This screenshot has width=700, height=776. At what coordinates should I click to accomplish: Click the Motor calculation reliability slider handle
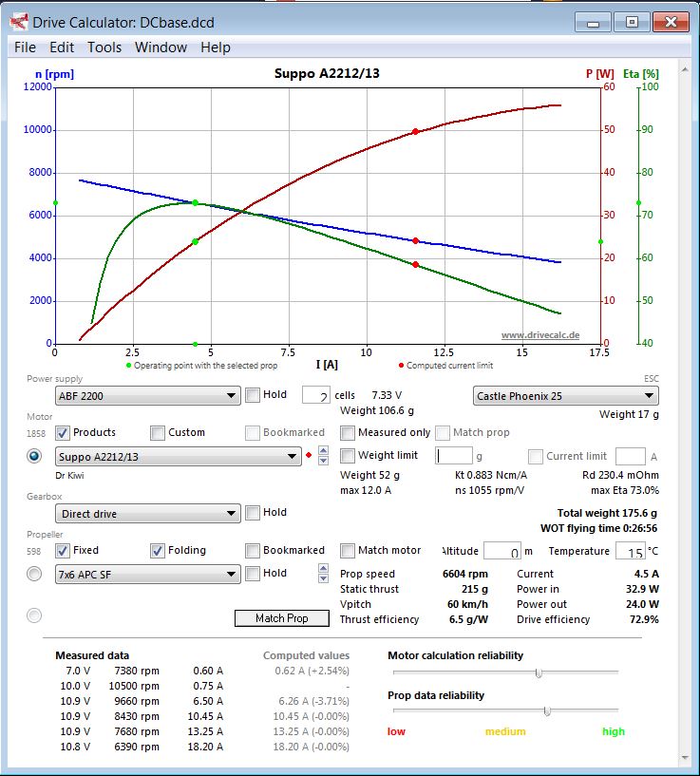[539, 673]
